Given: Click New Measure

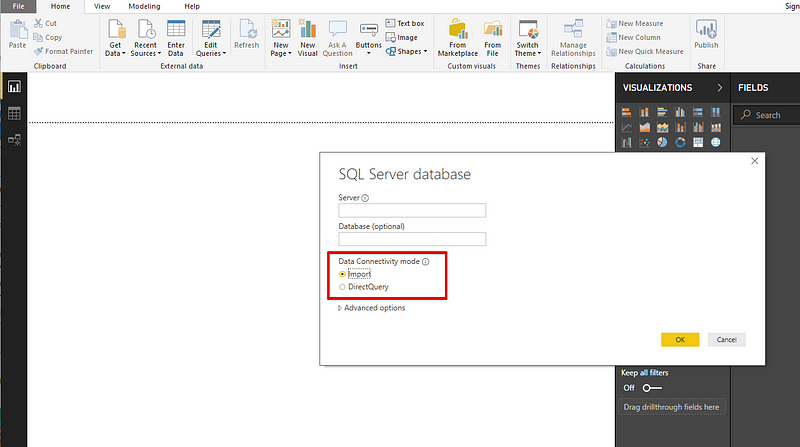Looking at the screenshot, I should 635,23.
